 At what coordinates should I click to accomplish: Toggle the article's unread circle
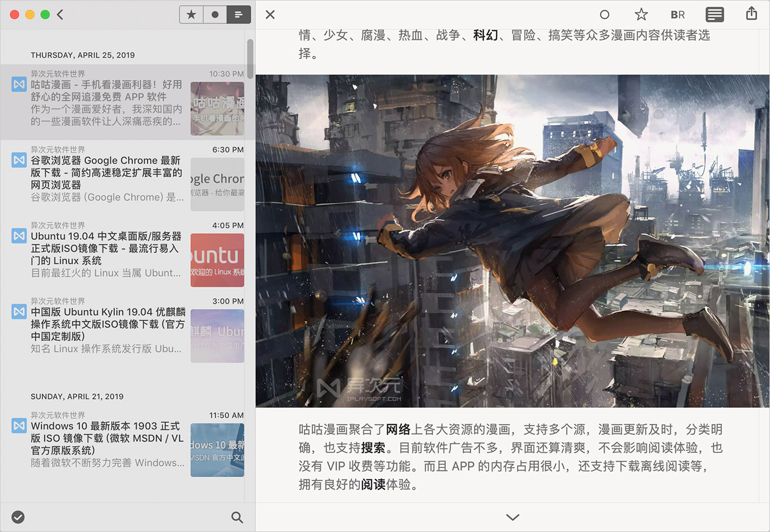pyautogui.click(x=605, y=14)
